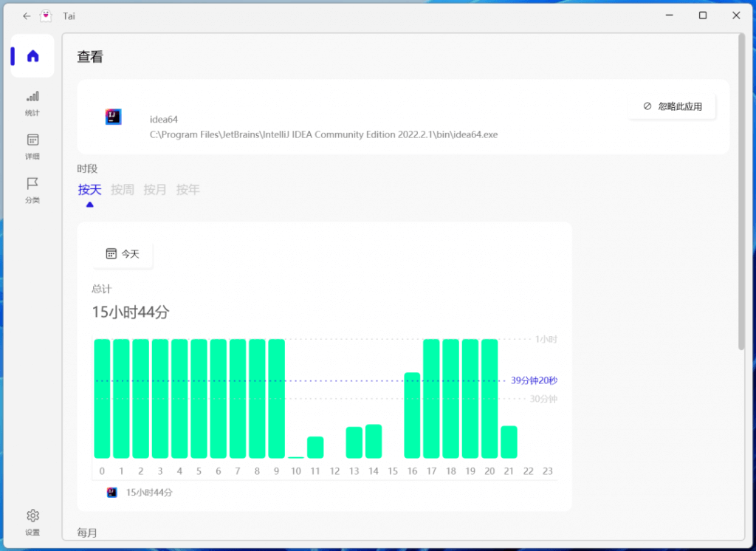Open the 详细 details page
The width and height of the screenshot is (756, 551).
pos(32,147)
